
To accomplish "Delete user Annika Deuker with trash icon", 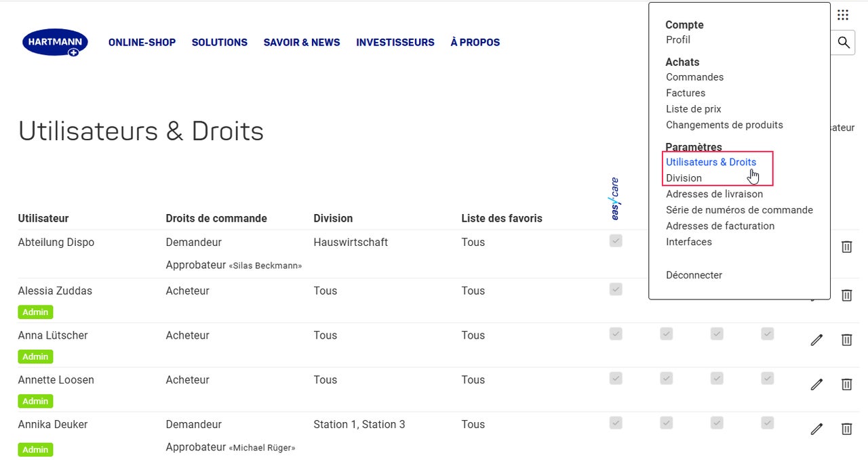I will [846, 429].
